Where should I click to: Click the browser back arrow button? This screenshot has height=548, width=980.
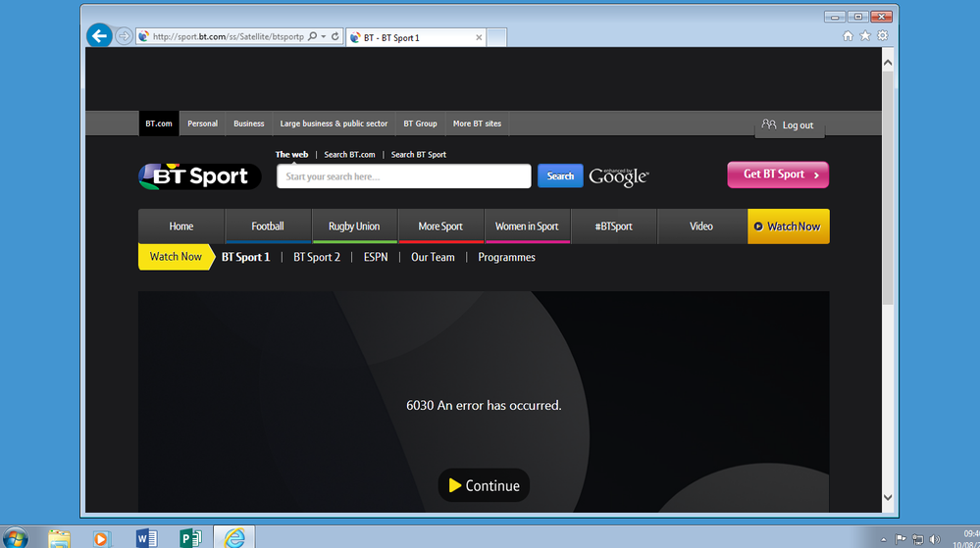[x=99, y=36]
